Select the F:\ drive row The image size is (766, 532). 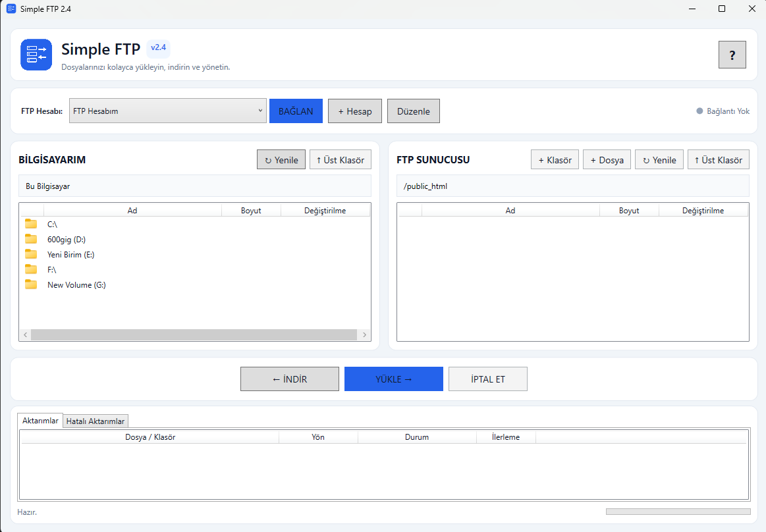pyautogui.click(x=195, y=270)
